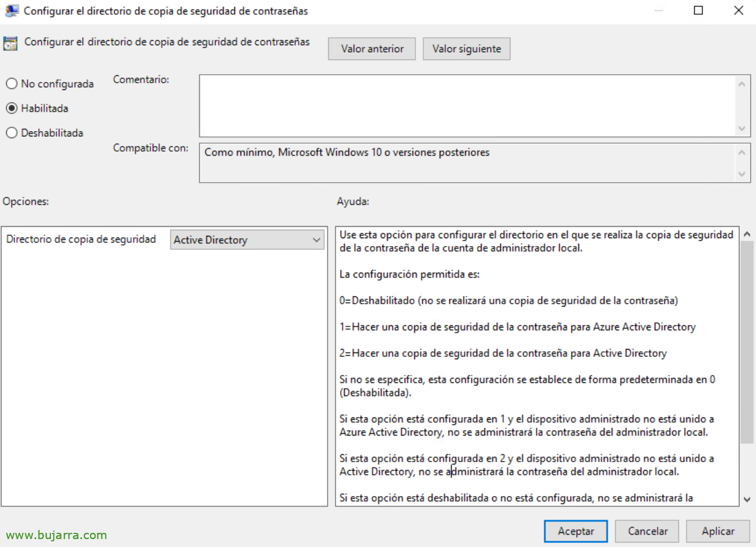Click the Aplicar button
The image size is (756, 547).
(x=718, y=531)
